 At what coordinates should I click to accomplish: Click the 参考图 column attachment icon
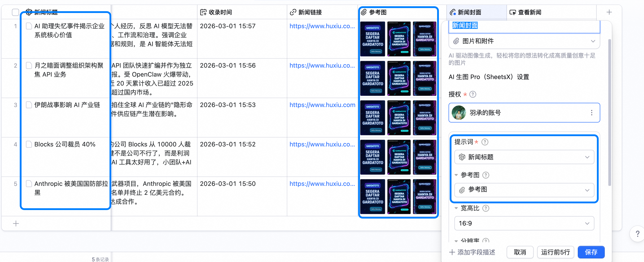[364, 12]
